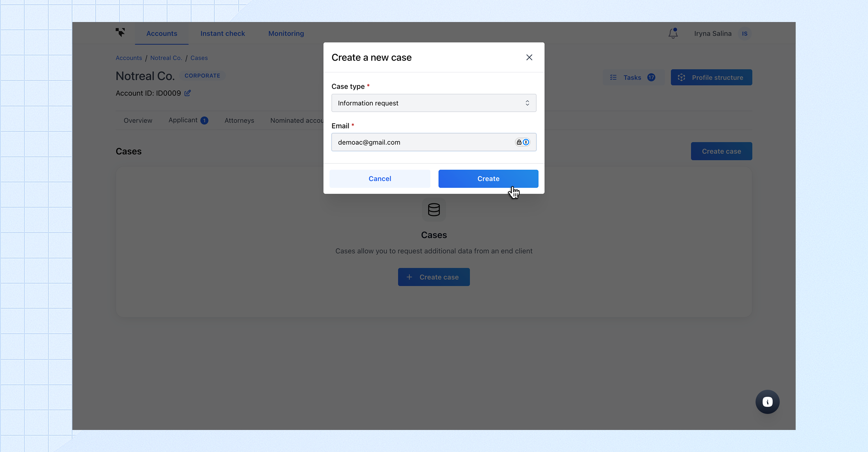Close the Create a new case dialog
Screen dimensions: 868x452
529,57
